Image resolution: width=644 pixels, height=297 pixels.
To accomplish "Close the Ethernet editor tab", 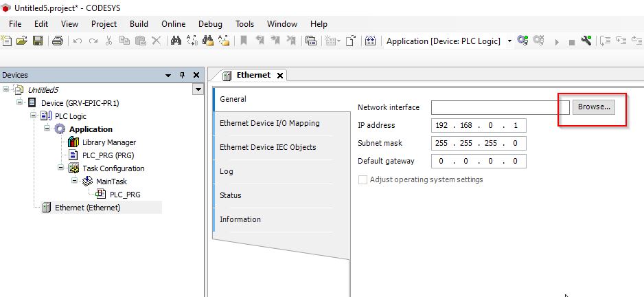I will pyautogui.click(x=280, y=75).
